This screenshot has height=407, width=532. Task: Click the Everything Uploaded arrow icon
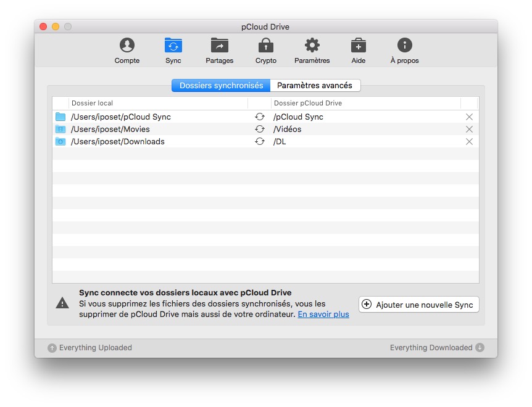click(x=52, y=348)
